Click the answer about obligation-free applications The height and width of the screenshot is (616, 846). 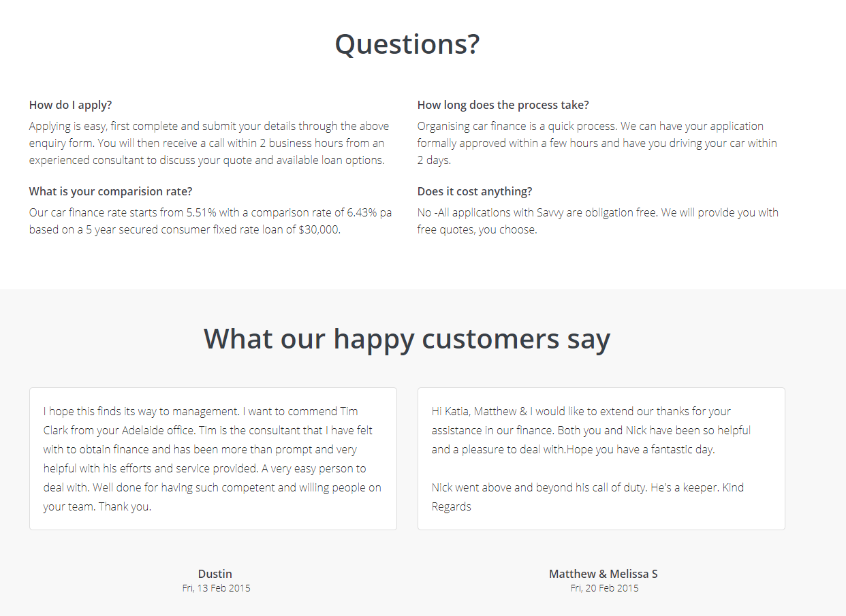[x=598, y=221]
